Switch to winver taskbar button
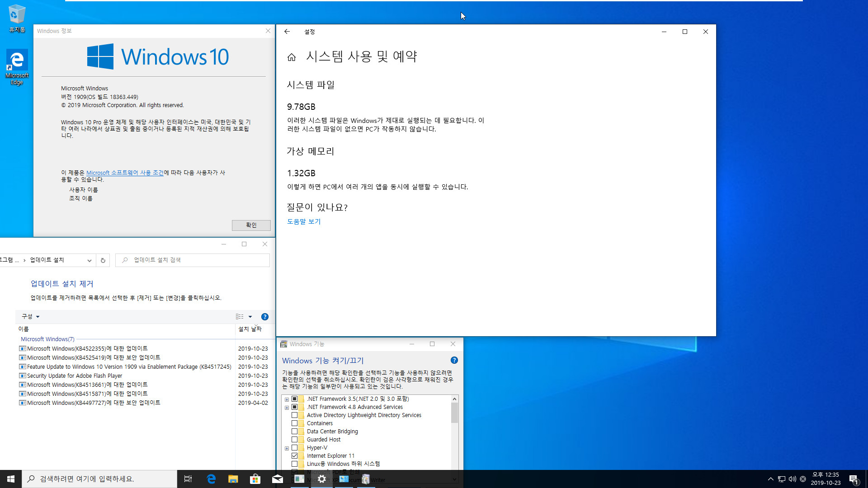The width and height of the screenshot is (868, 488). pyautogui.click(x=299, y=479)
